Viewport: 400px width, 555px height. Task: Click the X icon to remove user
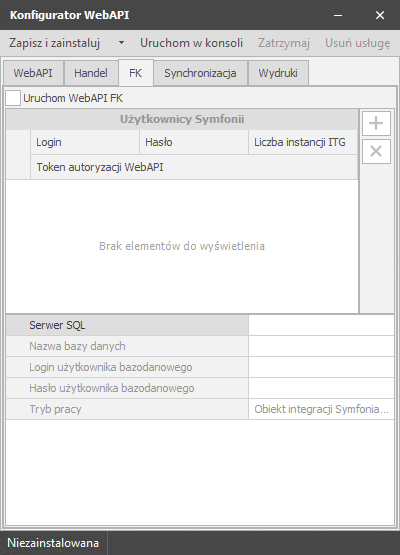376,151
